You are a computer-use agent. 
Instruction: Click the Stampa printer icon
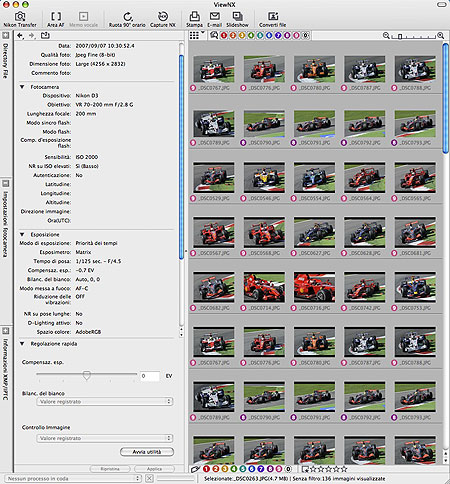(194, 19)
